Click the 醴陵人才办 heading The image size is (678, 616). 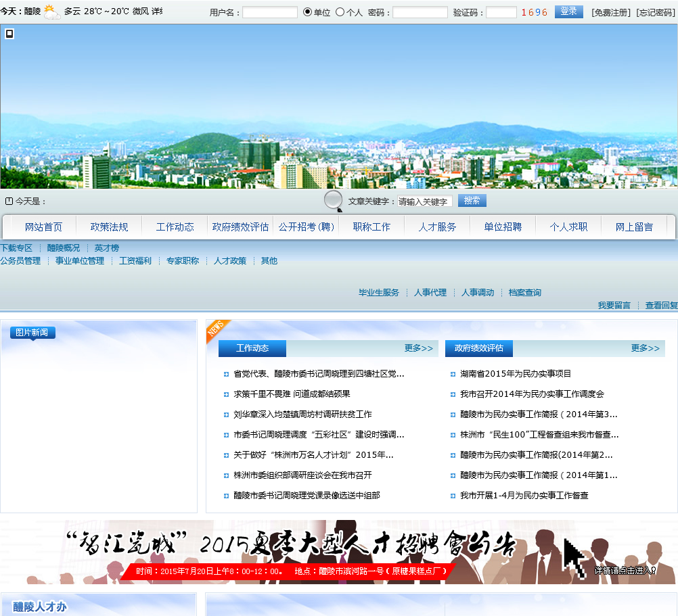[40, 607]
